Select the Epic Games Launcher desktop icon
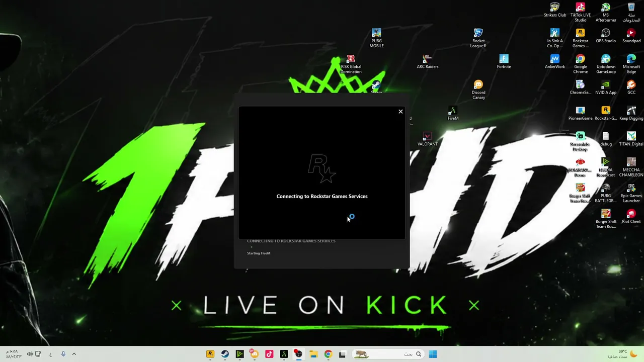 [x=631, y=193]
